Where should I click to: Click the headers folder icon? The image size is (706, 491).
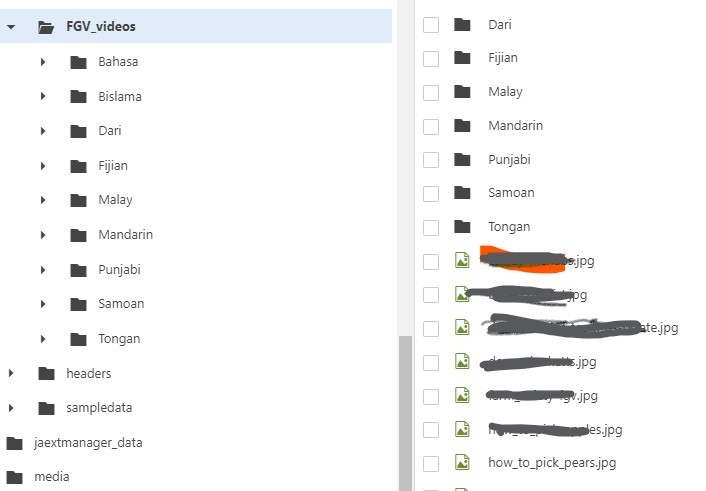click(46, 373)
